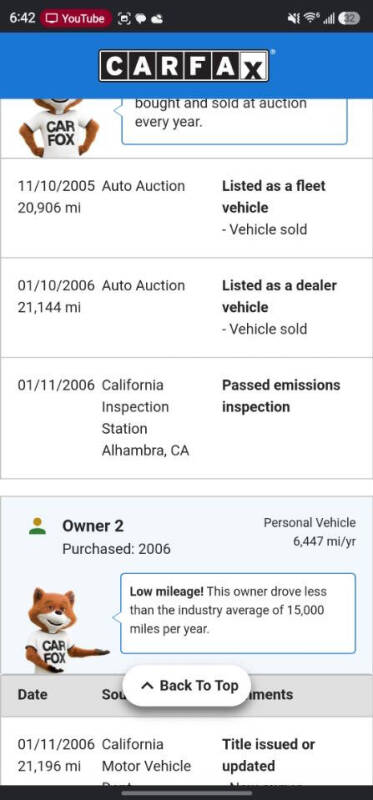Image resolution: width=373 pixels, height=800 pixels.
Task: Select the 01/10/2006 dealer vehicle auction row
Action: 187,307
